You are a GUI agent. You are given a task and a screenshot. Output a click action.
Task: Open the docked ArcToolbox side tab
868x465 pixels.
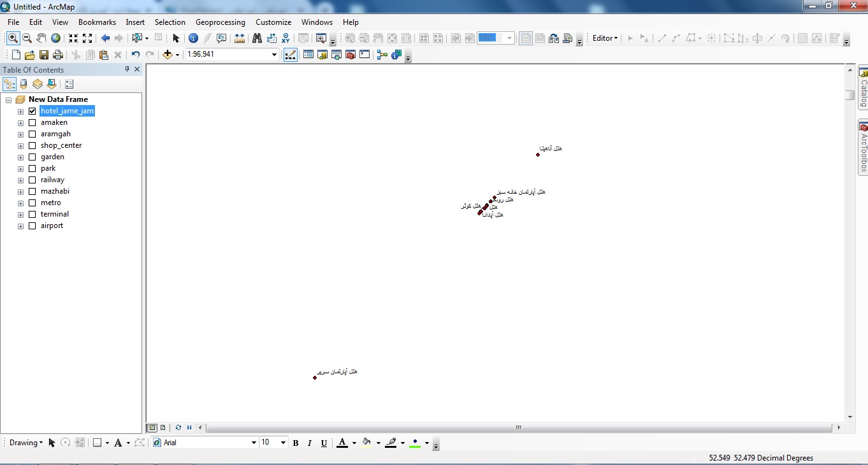[x=863, y=147]
